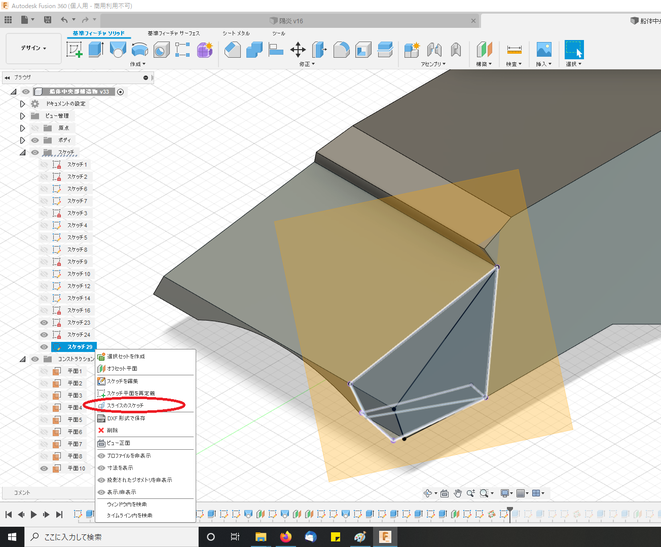
Task: Switch to ツール tab
Action: point(278,33)
